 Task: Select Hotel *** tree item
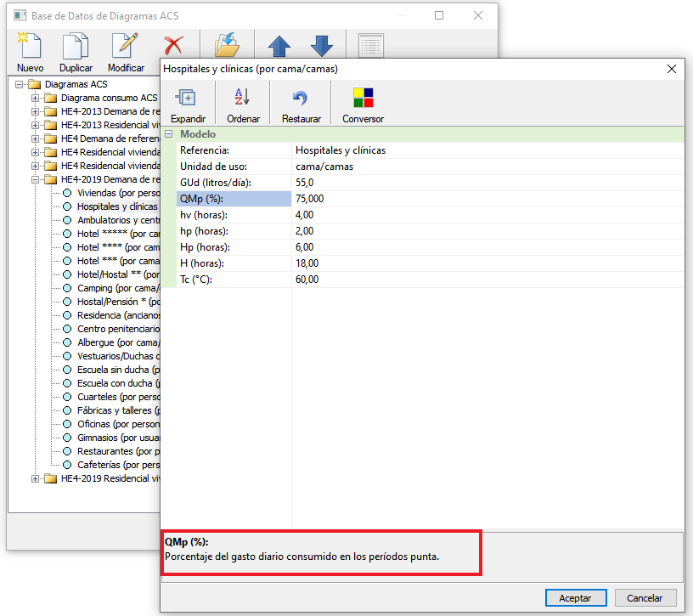point(118,261)
